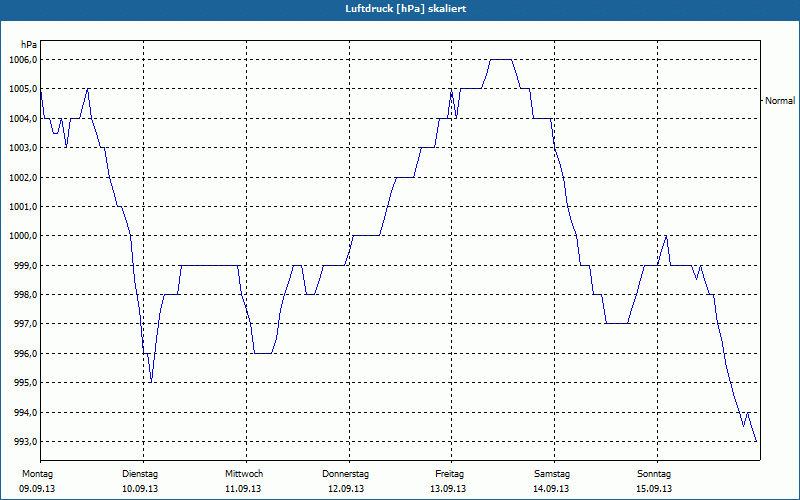Viewport: 800px width, 500px height.
Task: Select the 993,0 axis value
Action: 26,442
